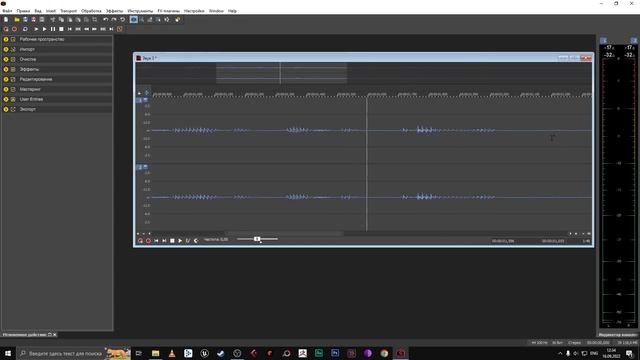Click Go to Start in sound window footer
This screenshot has width=640, height=360.
[x=156, y=241]
